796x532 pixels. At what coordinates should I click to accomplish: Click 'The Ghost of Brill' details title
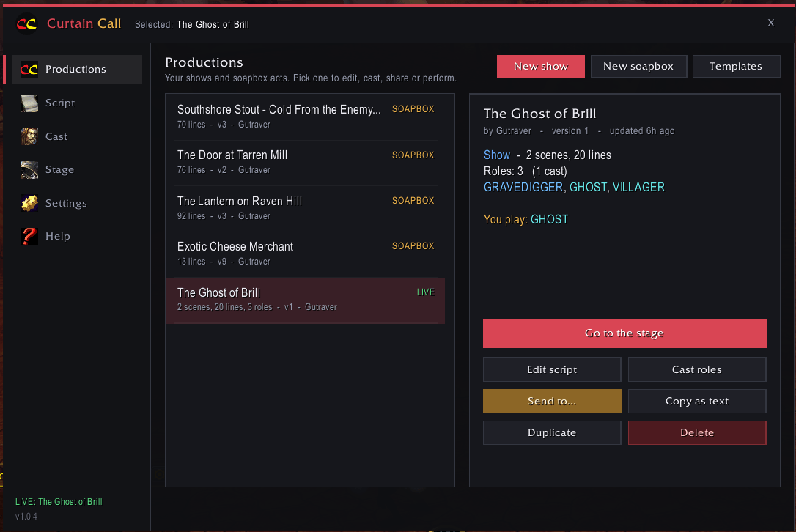[x=539, y=114]
